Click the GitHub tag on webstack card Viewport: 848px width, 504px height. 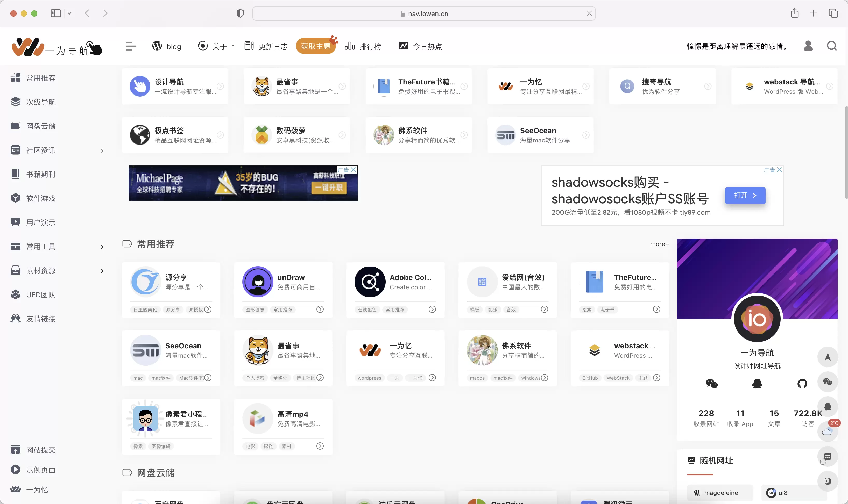[x=590, y=378]
